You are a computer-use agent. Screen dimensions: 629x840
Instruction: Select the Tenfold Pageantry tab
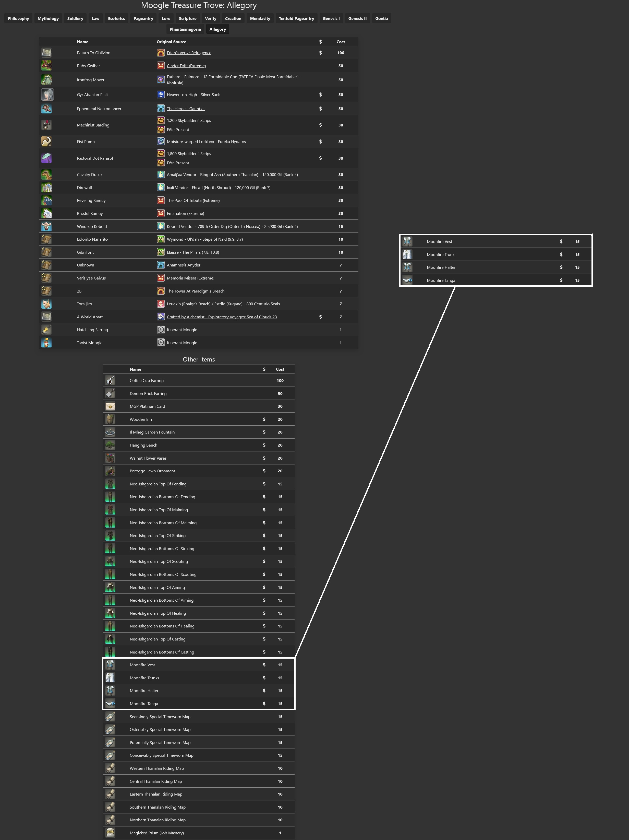coord(296,19)
